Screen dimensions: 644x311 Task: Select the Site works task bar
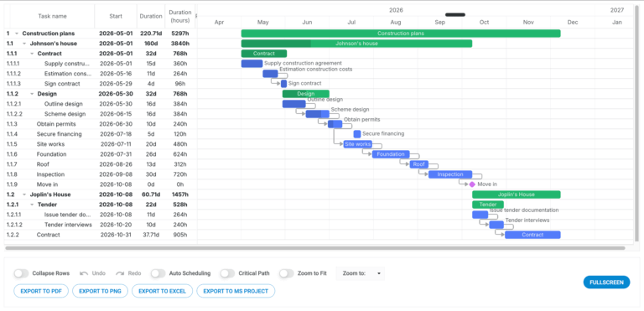358,144
